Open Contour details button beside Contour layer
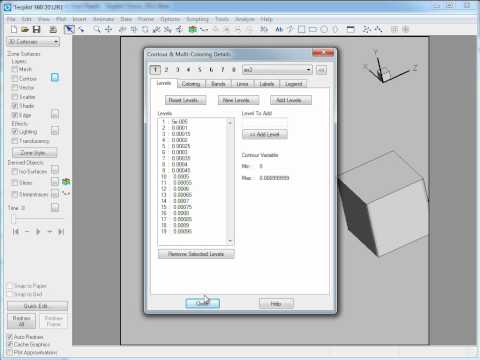The height and width of the screenshot is (360, 480). point(55,77)
